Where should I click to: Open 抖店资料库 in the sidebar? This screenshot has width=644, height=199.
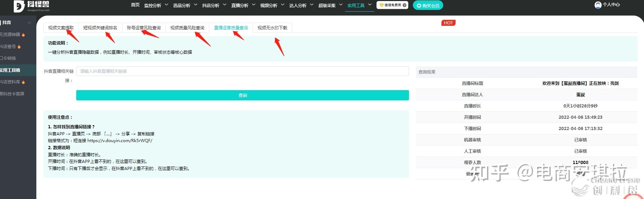[10, 82]
